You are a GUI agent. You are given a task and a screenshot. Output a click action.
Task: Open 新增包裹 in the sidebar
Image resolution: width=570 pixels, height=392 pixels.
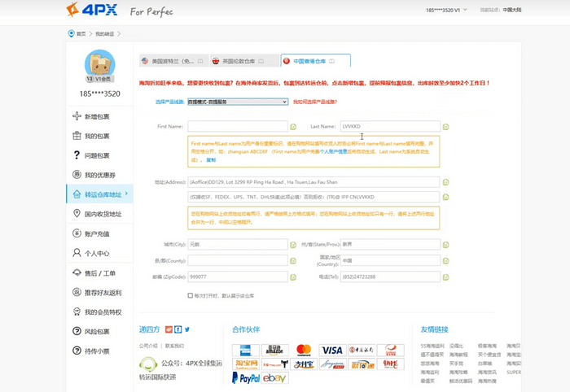98,116
